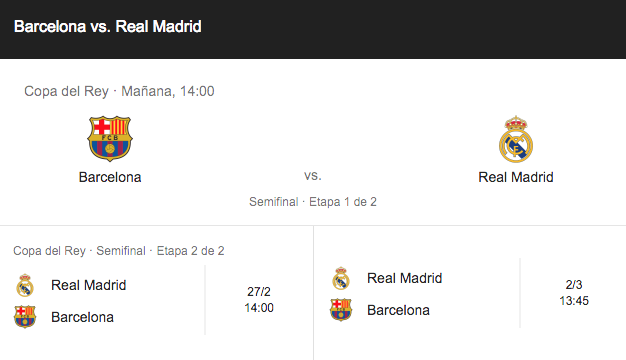The width and height of the screenshot is (626, 360).
Task: Click the dark header bar
Action: point(313,29)
